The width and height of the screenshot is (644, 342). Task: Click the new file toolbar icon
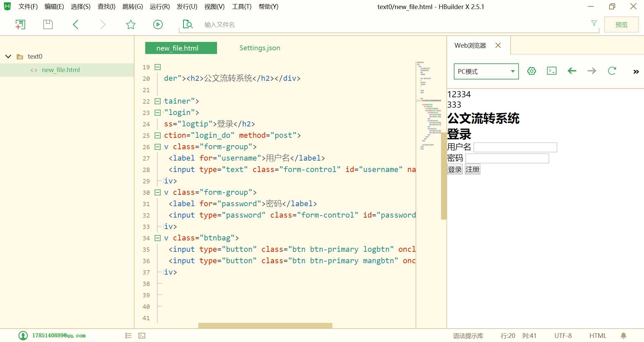click(20, 24)
